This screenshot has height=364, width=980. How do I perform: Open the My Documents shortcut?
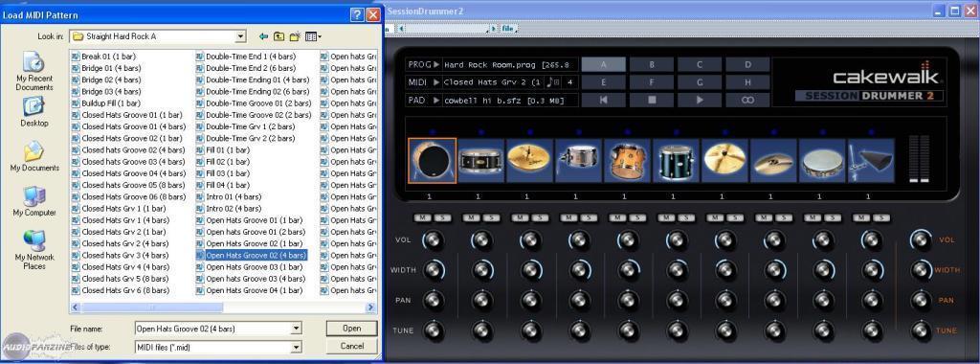(x=34, y=156)
